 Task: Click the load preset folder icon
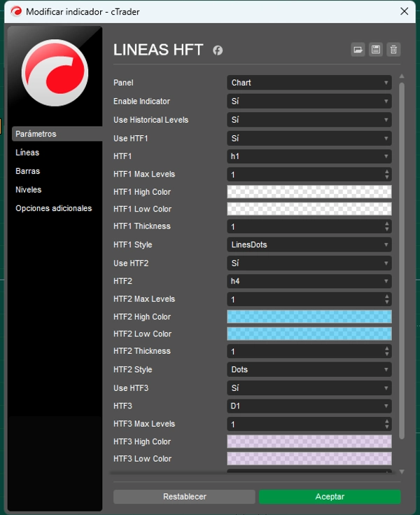[358, 50]
